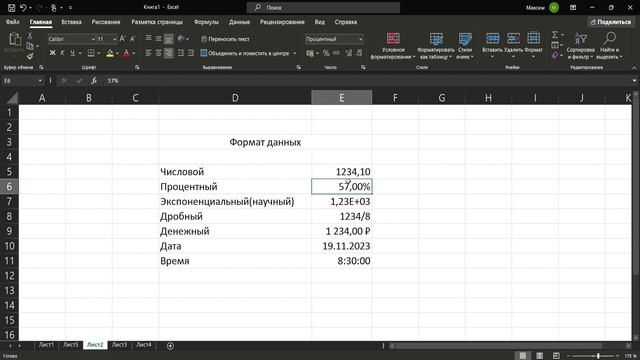Select sheet tab 'Лист3'
This screenshot has height=360, width=640.
click(x=119, y=345)
